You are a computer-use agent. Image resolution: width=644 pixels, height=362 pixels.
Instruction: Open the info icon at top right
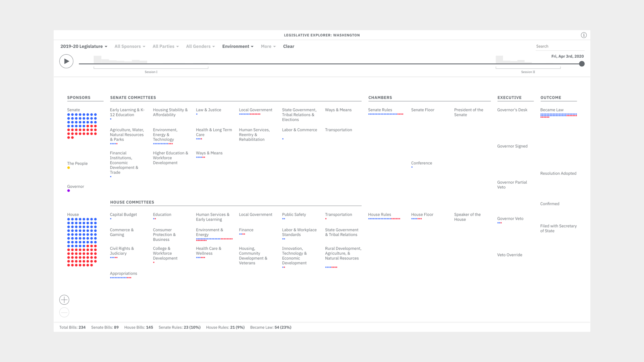coord(584,35)
